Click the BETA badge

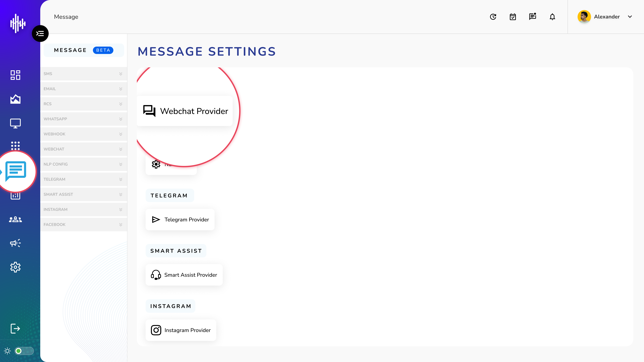coord(103,50)
